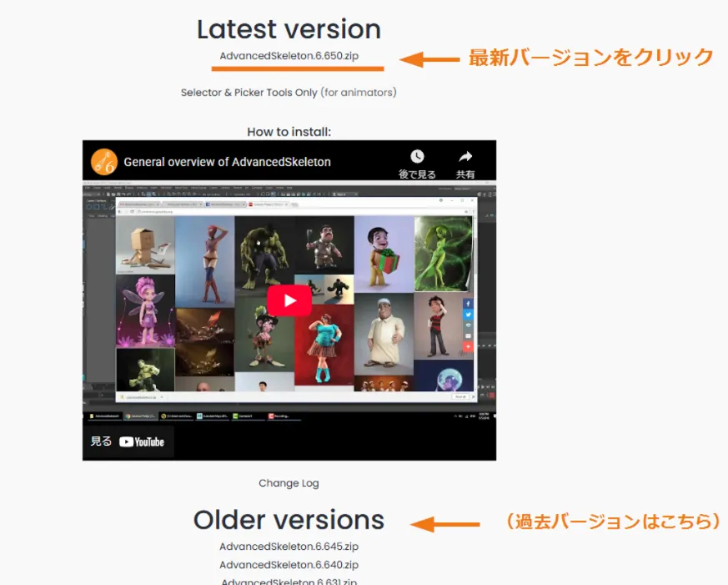Click the cardboard box robot thumbnail
Image resolution: width=728 pixels, height=585 pixels.
point(145,245)
